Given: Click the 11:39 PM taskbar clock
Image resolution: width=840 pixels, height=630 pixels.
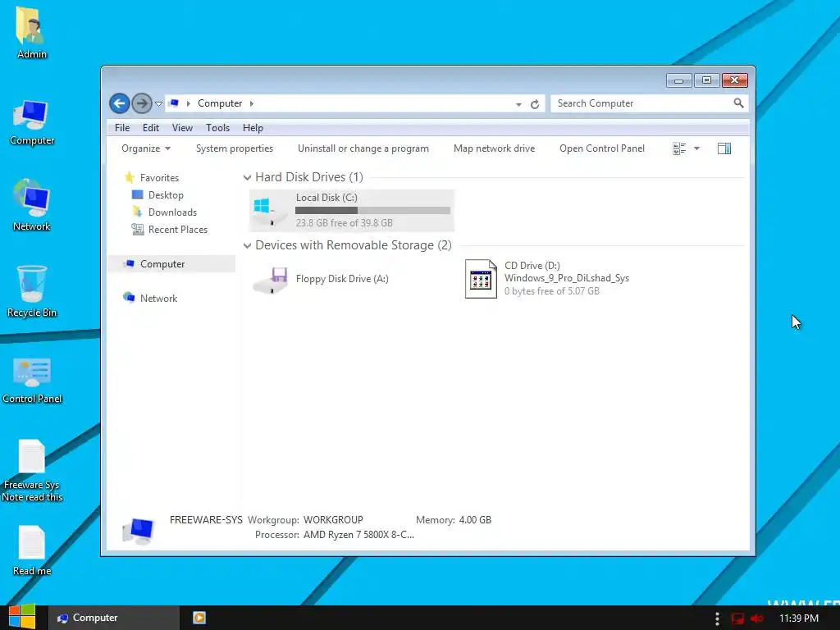Looking at the screenshot, I should pyautogui.click(x=799, y=619).
